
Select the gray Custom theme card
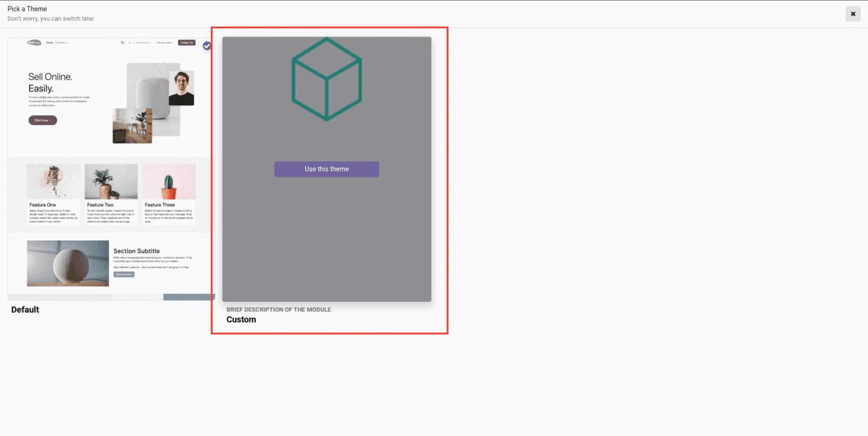(326, 169)
